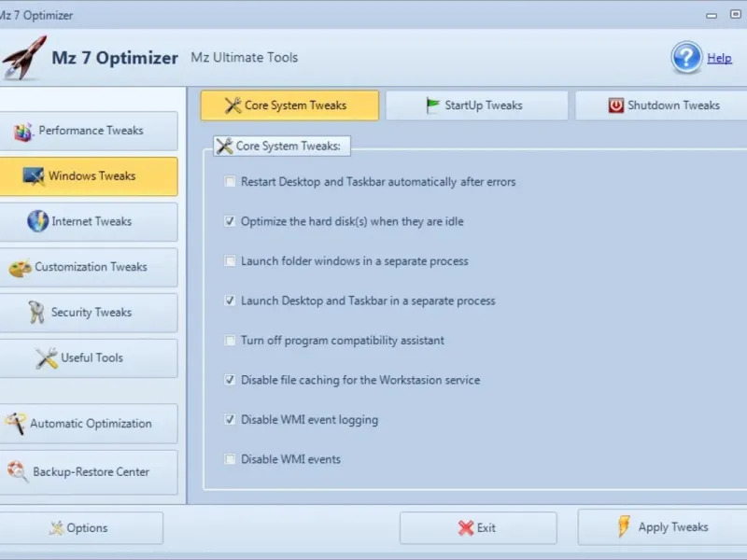Click the Mz Ultimate Tools subtitle
This screenshot has height=560, width=747.
tap(245, 58)
